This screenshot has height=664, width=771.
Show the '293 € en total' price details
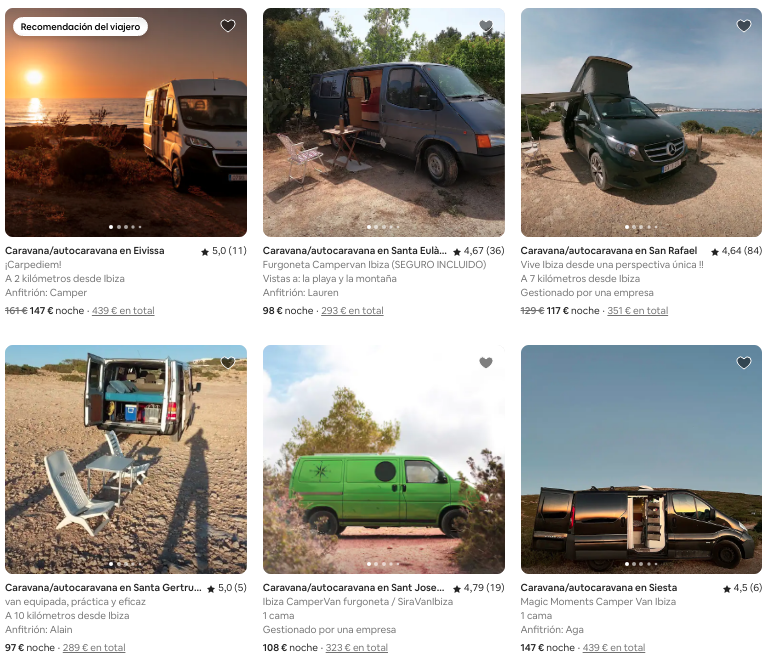coord(352,311)
